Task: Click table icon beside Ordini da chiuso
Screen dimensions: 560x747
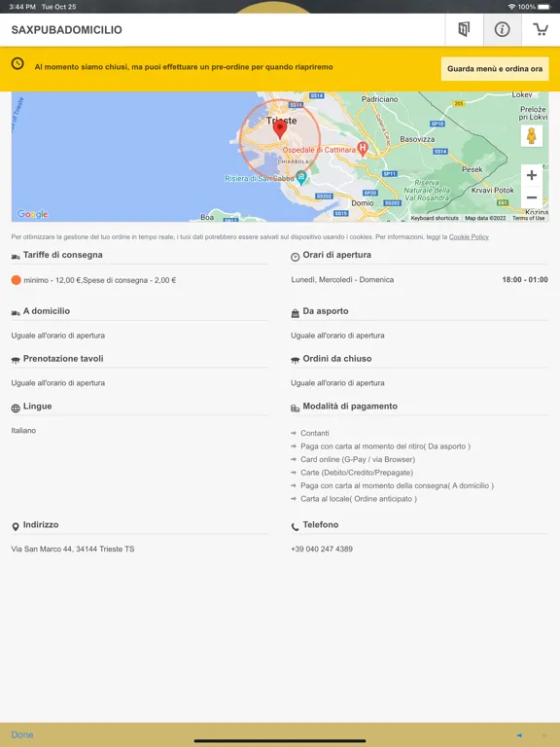Action: 296,361
